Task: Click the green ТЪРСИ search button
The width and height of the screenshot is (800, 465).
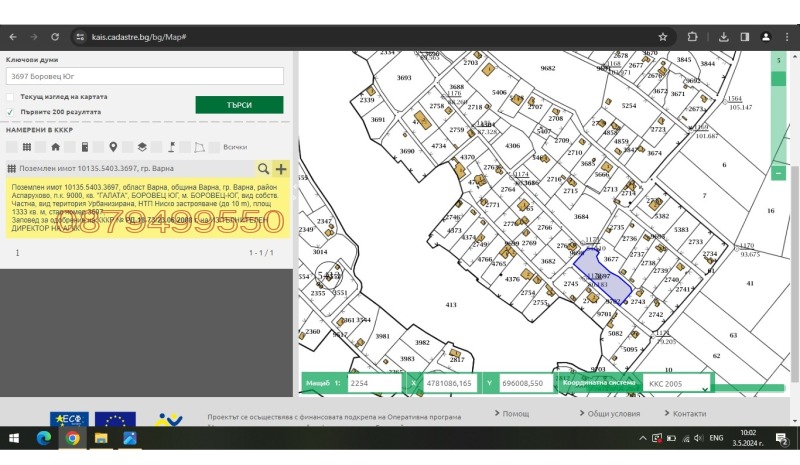Action: click(x=239, y=105)
